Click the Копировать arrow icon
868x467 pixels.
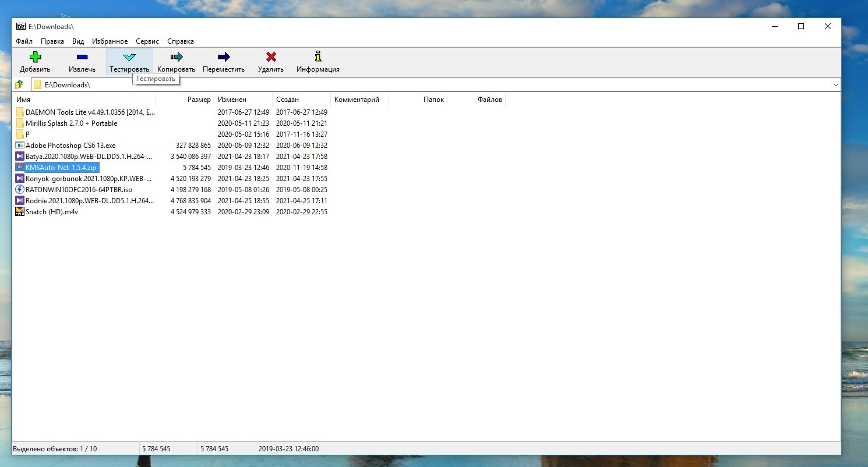click(176, 57)
